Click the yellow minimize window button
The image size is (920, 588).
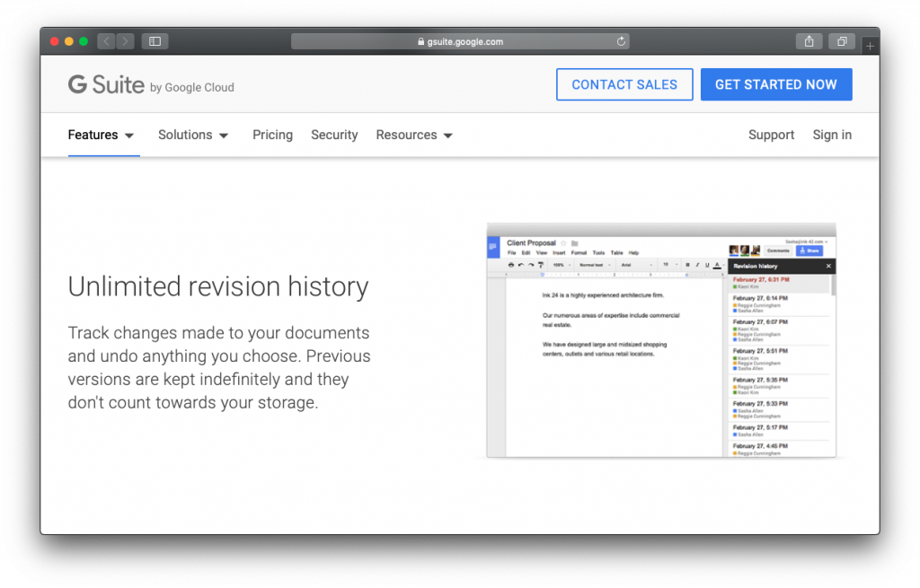pyautogui.click(x=68, y=41)
